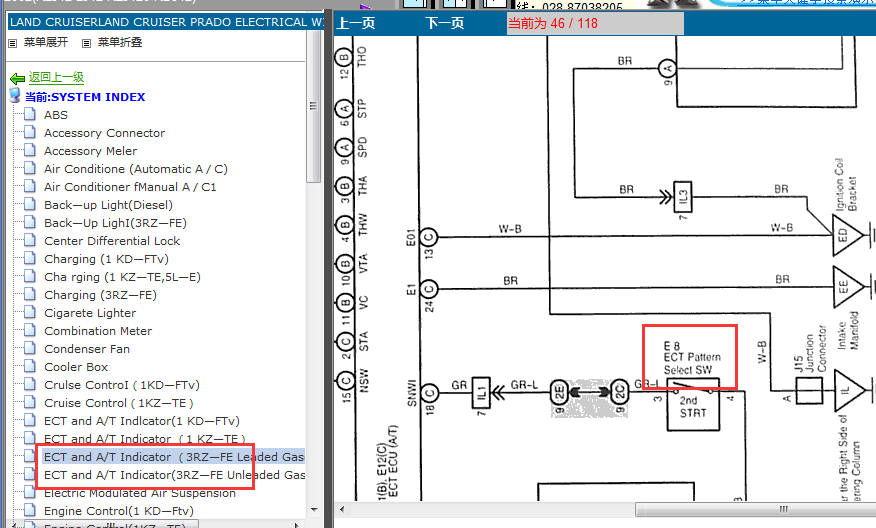
Task: Expand the menu with 菜单展开
Action: (46, 42)
